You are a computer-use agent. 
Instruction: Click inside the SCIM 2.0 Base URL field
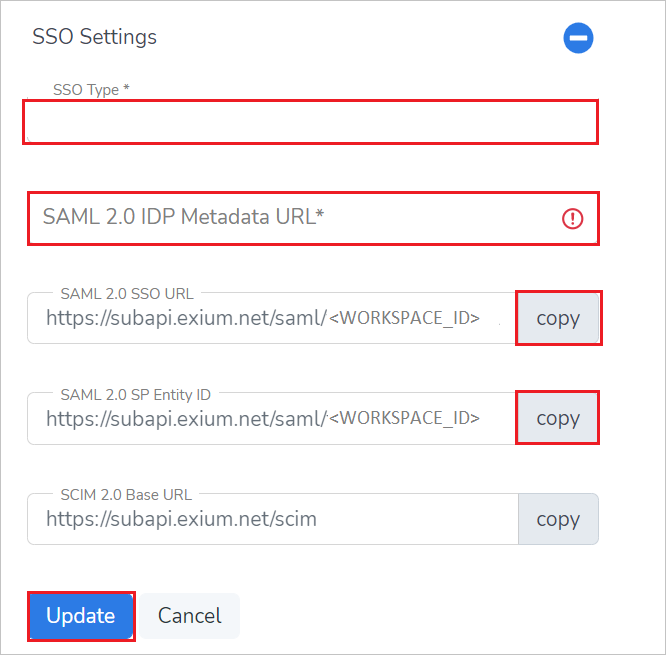pos(270,519)
